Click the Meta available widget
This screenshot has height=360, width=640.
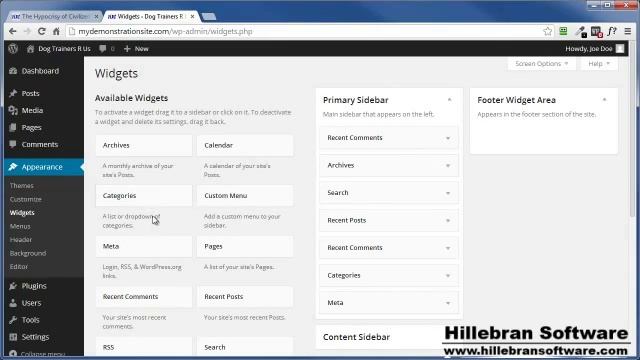(x=144, y=247)
